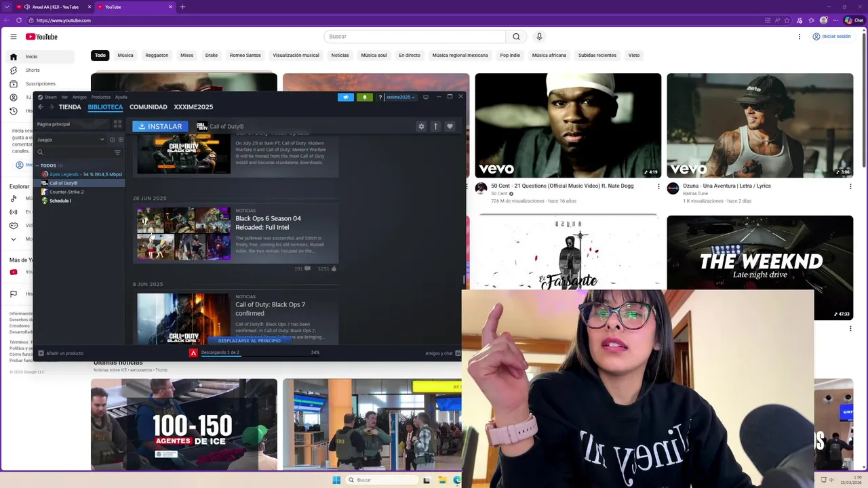Click DESPLAZARSE AL PRINCIPIO button
Viewport: 868px width, 488px height.
[x=249, y=340]
